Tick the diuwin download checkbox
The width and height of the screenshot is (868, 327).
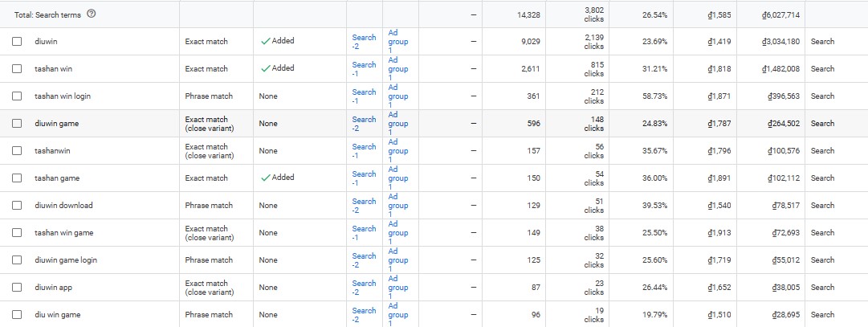(x=17, y=205)
